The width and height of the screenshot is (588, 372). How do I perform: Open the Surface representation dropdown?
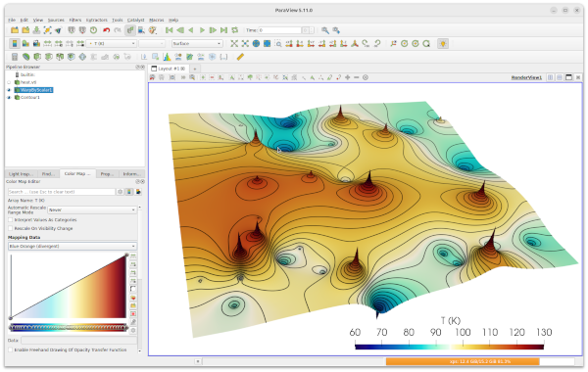point(197,44)
